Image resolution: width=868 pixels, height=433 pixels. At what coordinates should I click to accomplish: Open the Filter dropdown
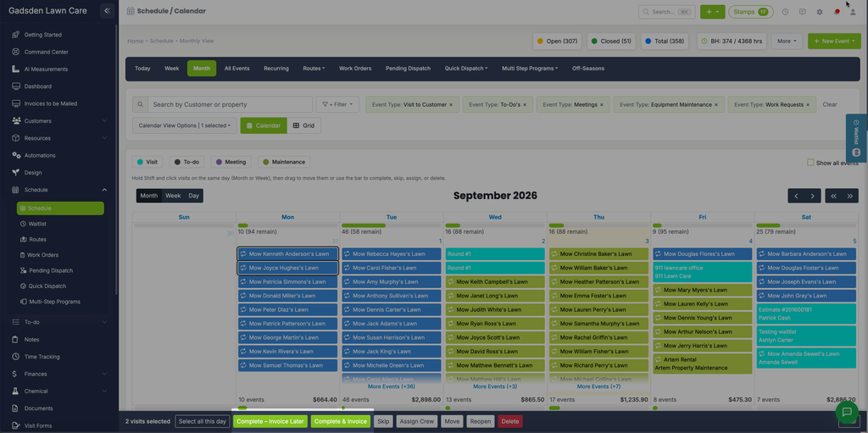tap(337, 104)
